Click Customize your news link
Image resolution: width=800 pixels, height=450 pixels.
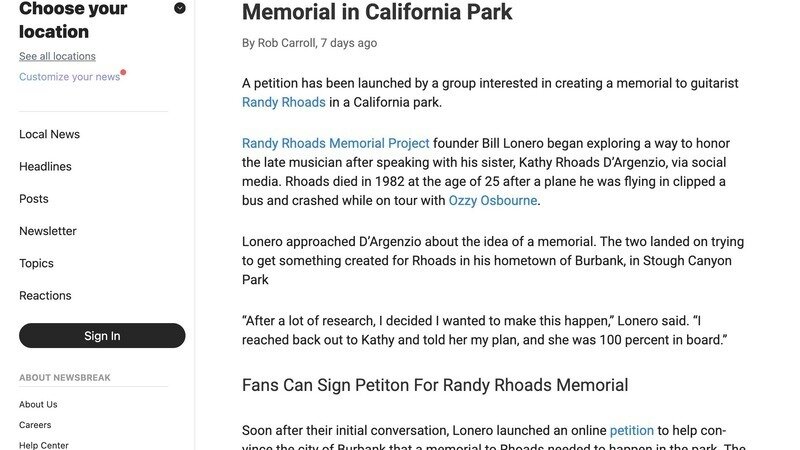point(69,77)
